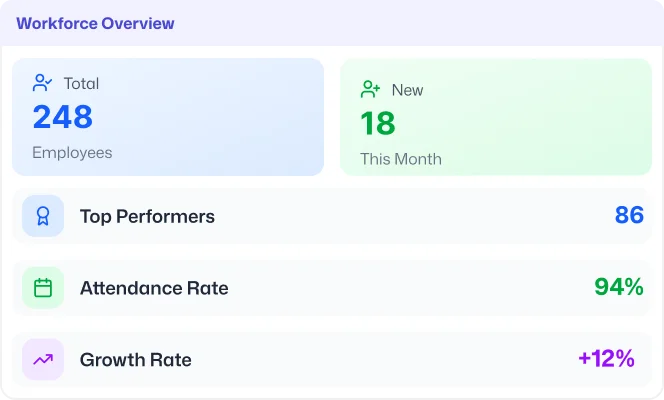This screenshot has width=664, height=400.
Task: Click the 248 total employees figure
Action: 63,117
